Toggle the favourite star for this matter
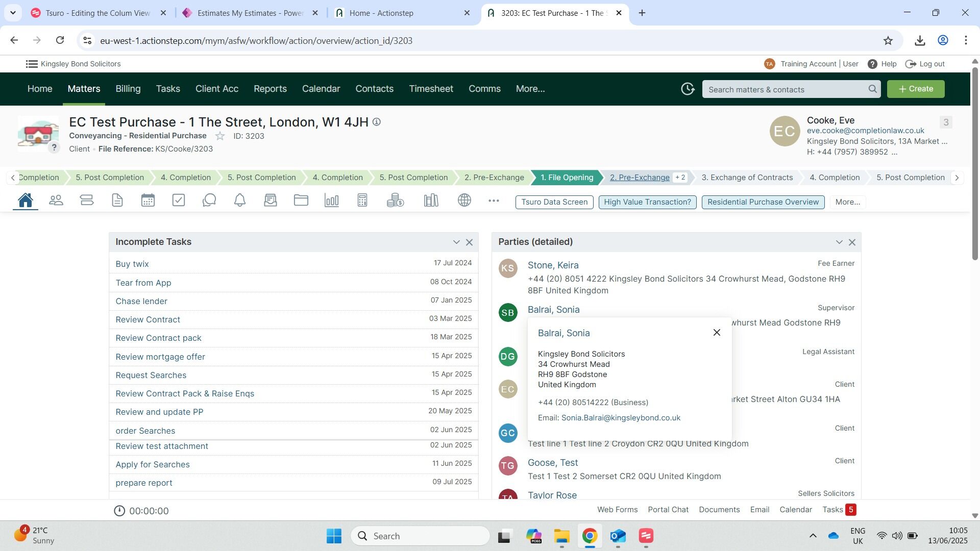The height and width of the screenshot is (551, 980). pyautogui.click(x=220, y=136)
